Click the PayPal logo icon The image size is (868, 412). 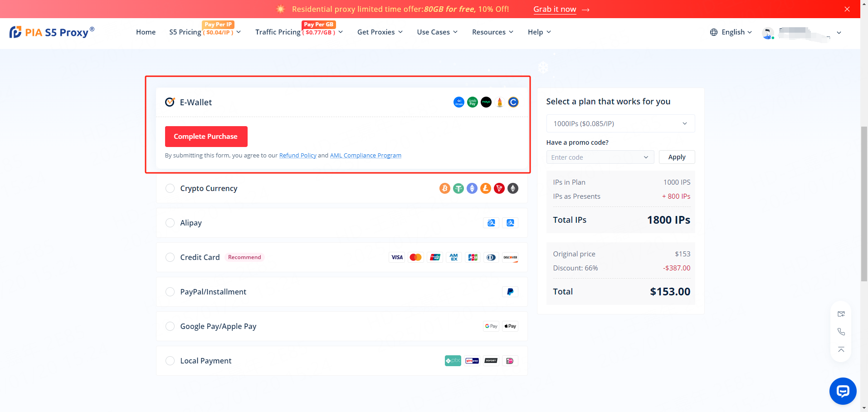510,292
